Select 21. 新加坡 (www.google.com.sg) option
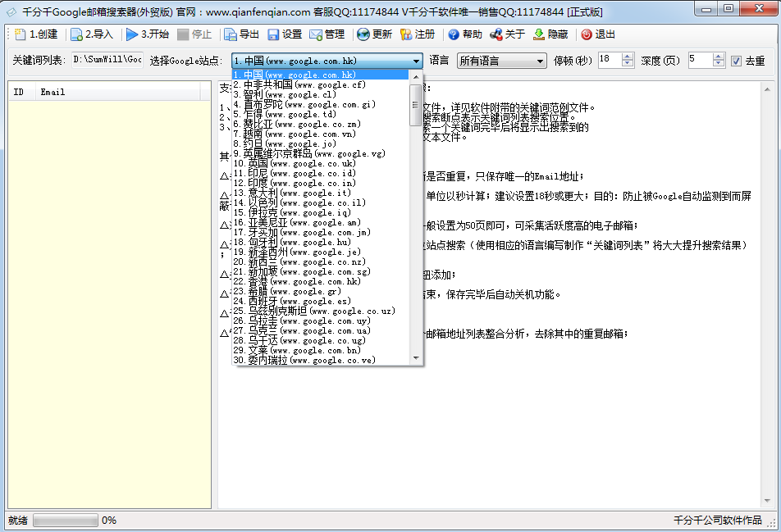This screenshot has width=781, height=532. [x=320, y=271]
